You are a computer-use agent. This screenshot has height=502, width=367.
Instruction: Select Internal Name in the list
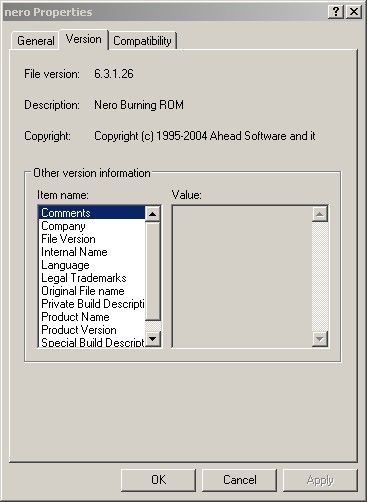coord(92,252)
